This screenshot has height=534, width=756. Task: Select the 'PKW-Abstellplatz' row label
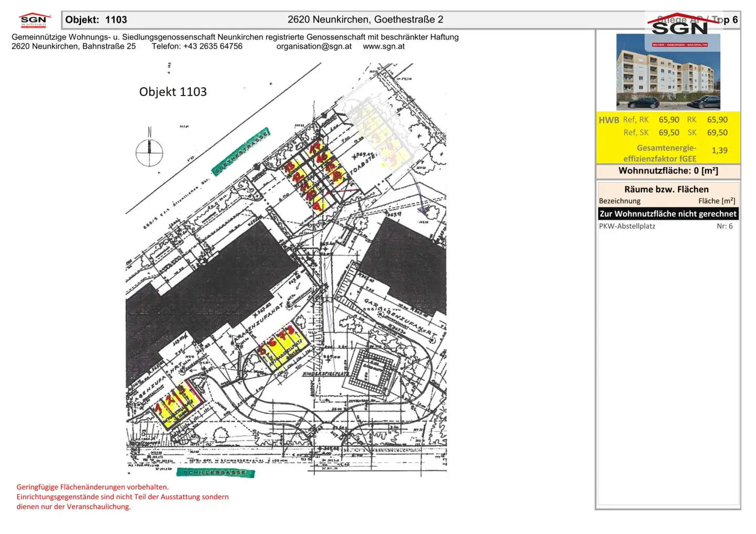point(627,226)
